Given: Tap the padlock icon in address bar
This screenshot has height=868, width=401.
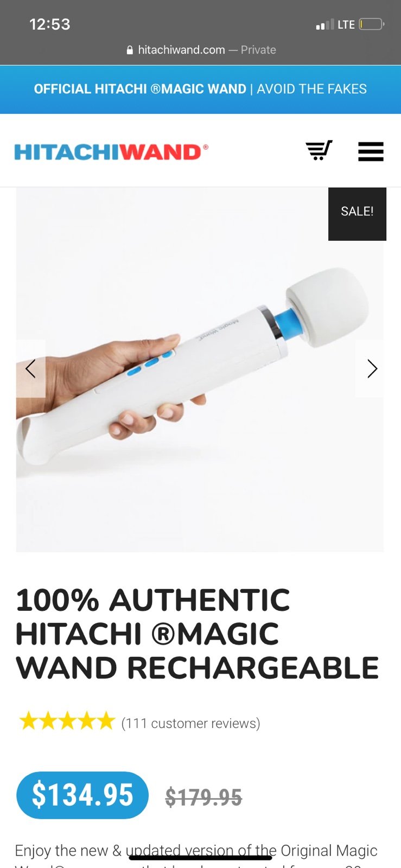Looking at the screenshot, I should [130, 50].
